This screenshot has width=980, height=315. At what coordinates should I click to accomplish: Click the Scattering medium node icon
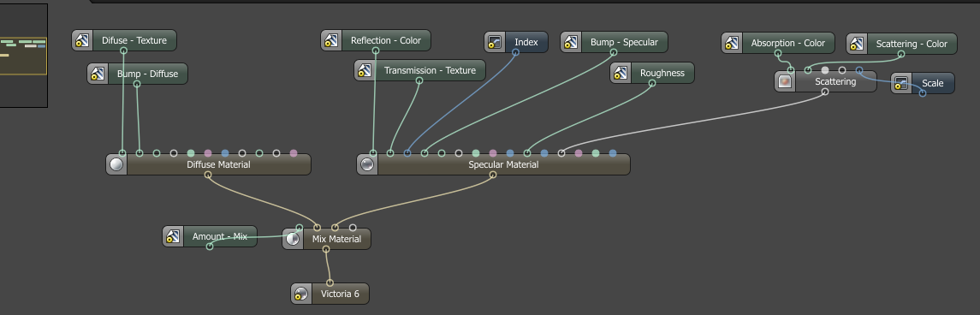click(785, 82)
